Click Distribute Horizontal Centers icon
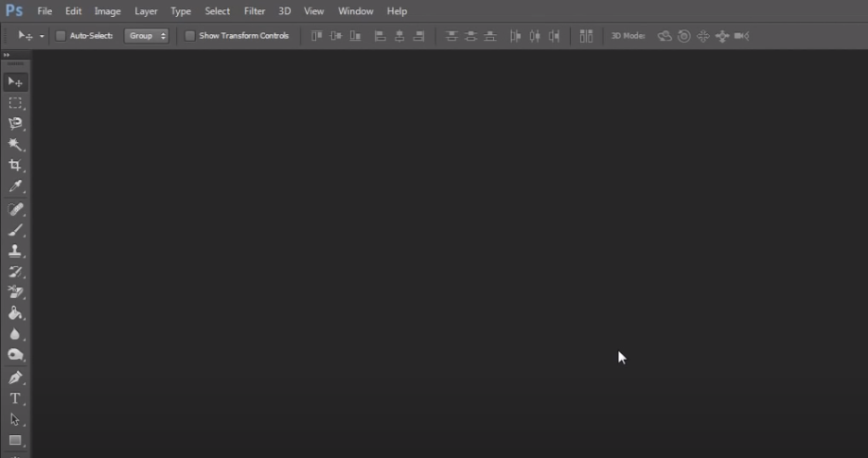The width and height of the screenshot is (868, 458). (535, 36)
